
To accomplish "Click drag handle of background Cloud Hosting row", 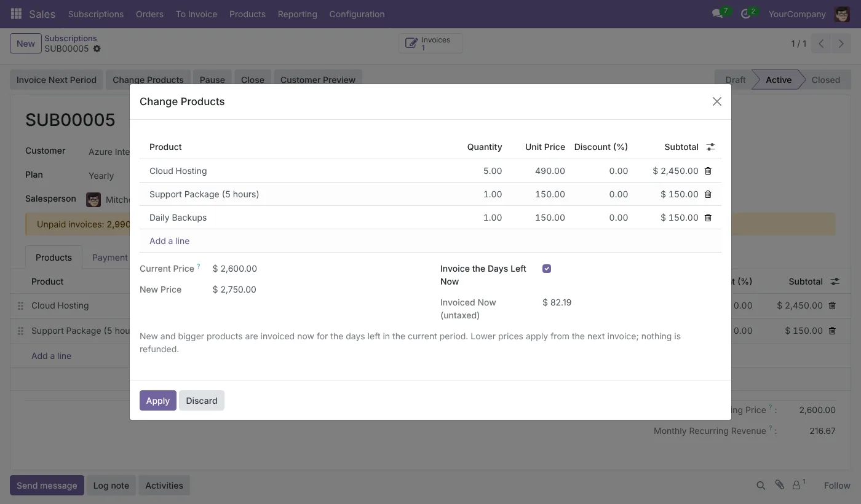I will click(x=20, y=305).
